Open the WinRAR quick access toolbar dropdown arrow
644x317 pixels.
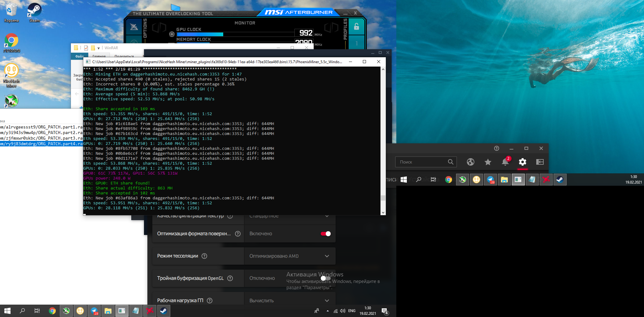point(98,48)
